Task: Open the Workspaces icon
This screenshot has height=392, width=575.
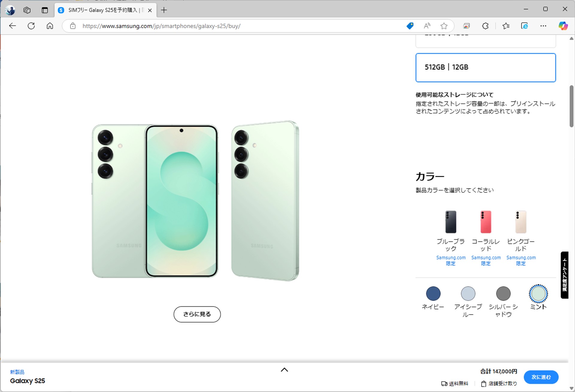Action: point(27,10)
